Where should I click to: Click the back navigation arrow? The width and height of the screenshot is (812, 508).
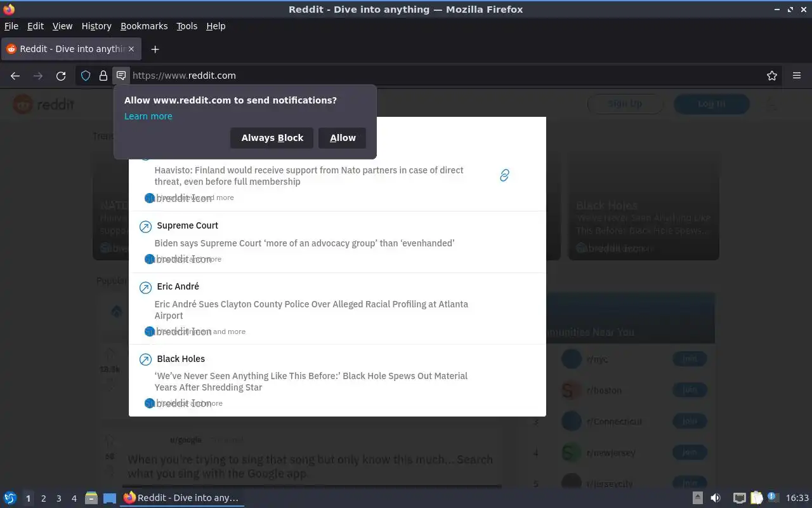point(15,76)
